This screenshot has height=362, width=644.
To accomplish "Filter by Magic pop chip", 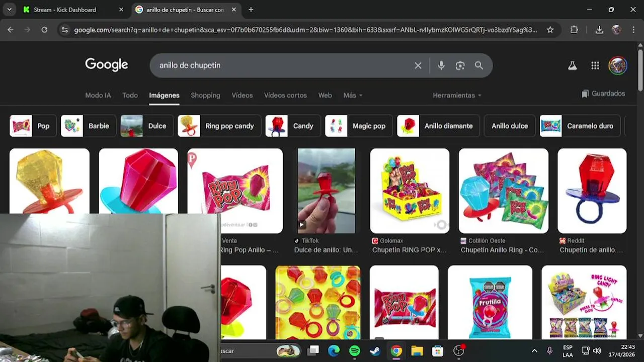I will click(358, 126).
